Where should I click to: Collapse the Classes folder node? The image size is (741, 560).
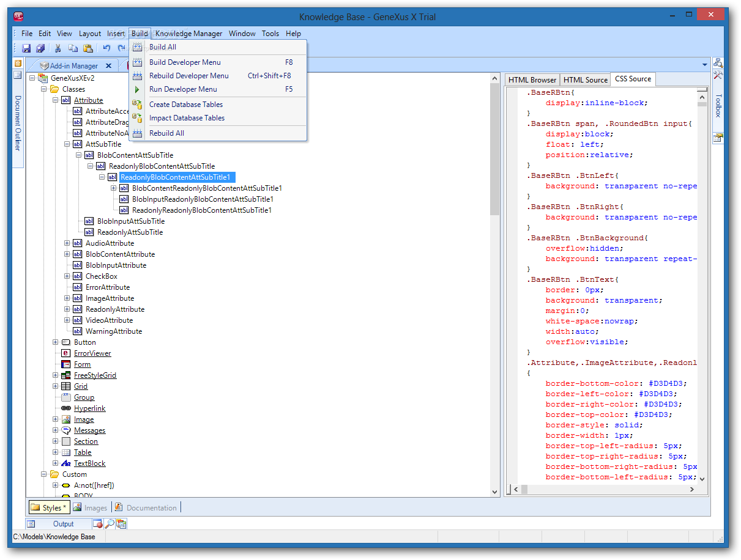(44, 89)
